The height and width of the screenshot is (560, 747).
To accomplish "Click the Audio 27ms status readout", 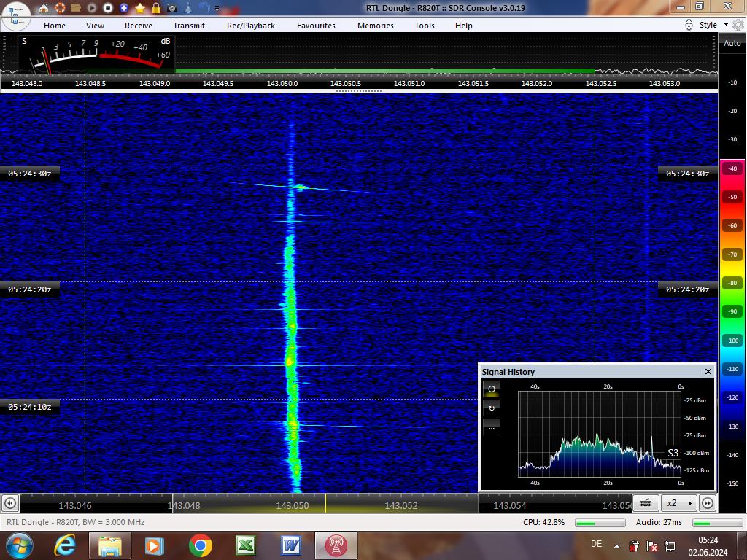I will tap(659, 522).
